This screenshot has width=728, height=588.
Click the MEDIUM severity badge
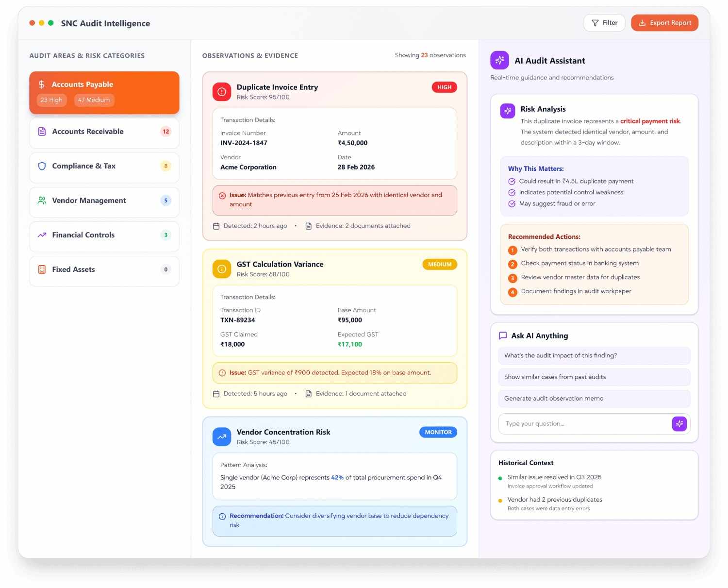440,265
